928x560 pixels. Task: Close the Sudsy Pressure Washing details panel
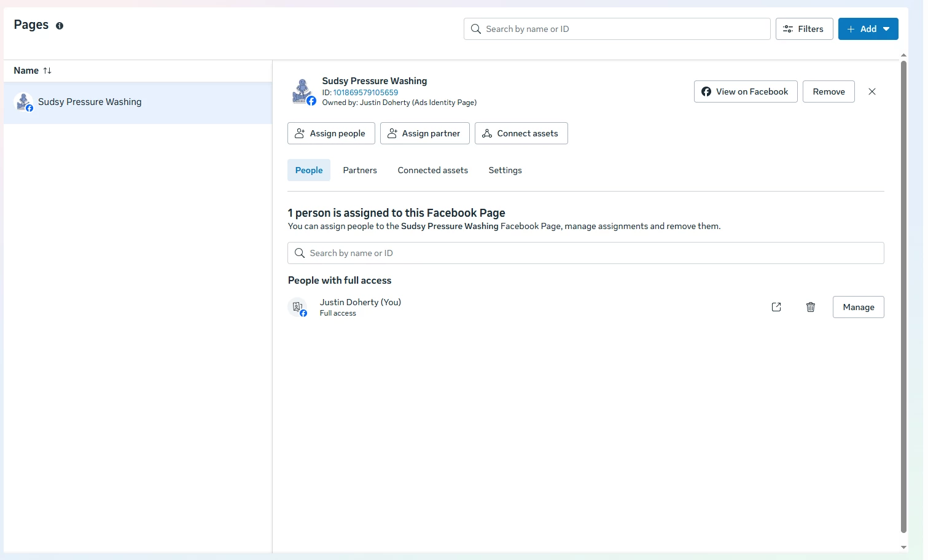pos(872,91)
